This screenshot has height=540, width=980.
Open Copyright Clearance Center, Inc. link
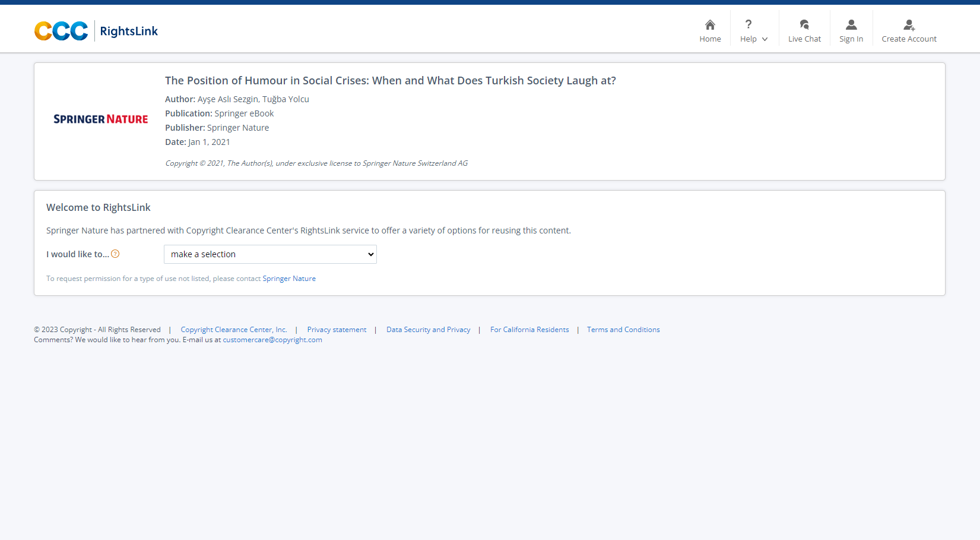coord(234,330)
